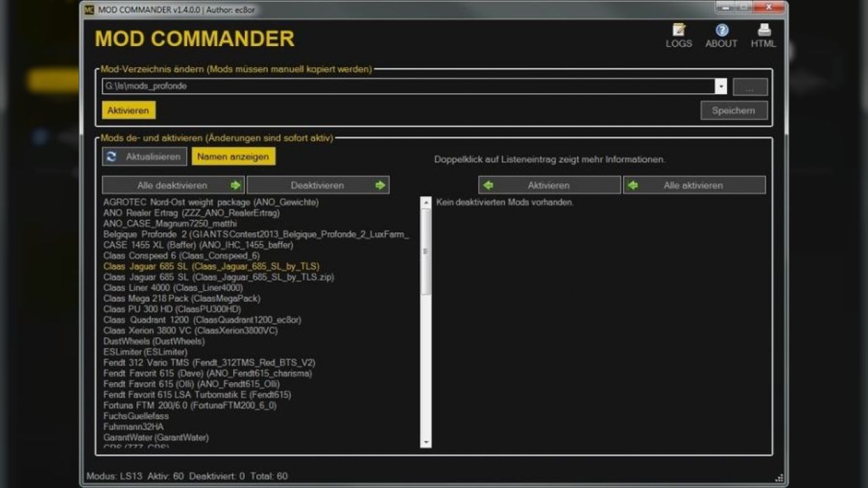868x488 pixels.
Task: Click the Deaktivieren button
Action: pos(318,185)
